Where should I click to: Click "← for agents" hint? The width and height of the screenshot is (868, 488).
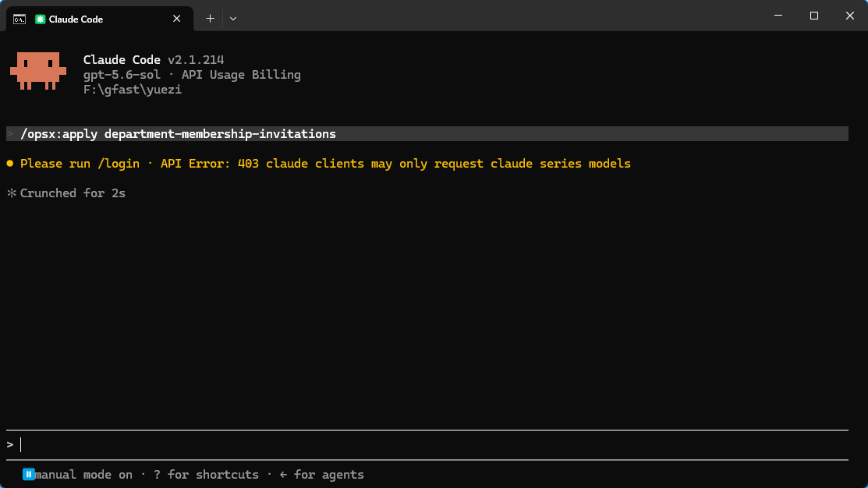click(x=321, y=475)
